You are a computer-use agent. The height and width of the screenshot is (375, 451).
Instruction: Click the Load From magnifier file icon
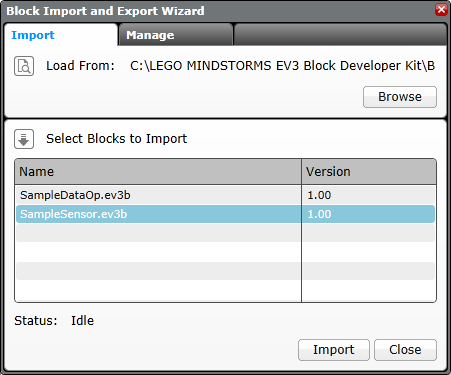click(x=24, y=66)
